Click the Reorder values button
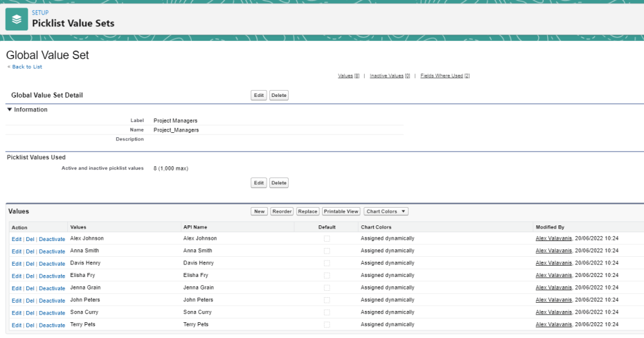Viewport: 644px width, 338px height. (x=282, y=211)
